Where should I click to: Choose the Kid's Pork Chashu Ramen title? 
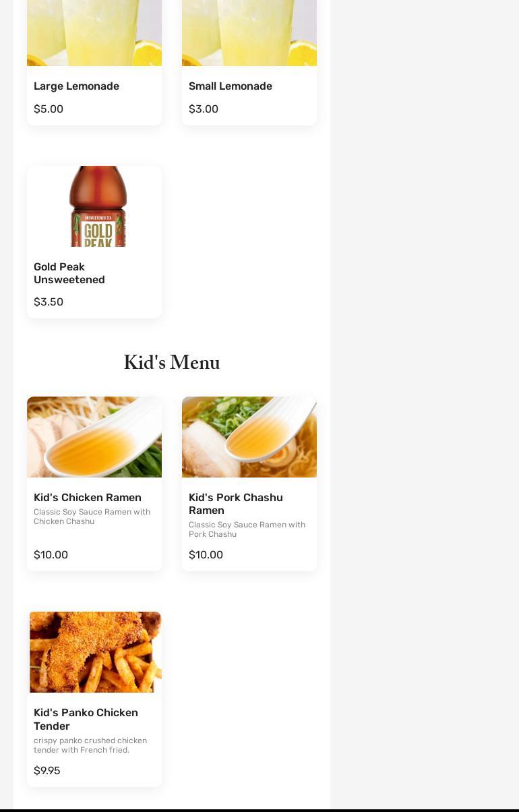pyautogui.click(x=236, y=504)
